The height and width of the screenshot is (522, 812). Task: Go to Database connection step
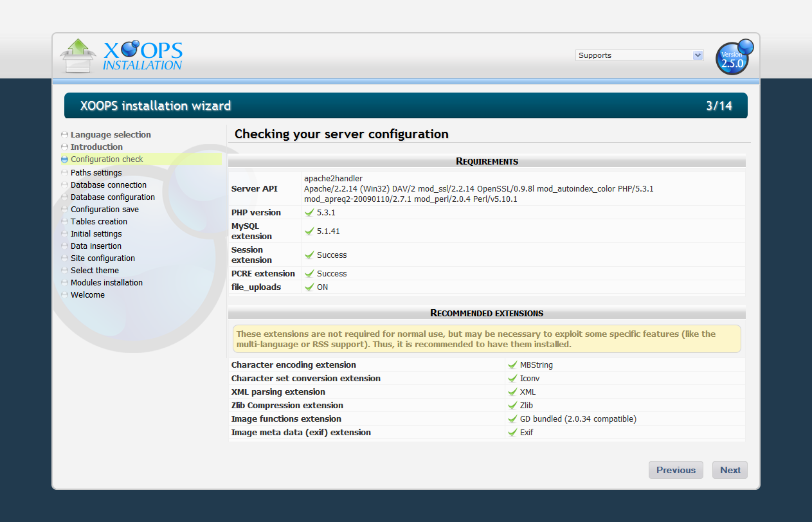(109, 184)
